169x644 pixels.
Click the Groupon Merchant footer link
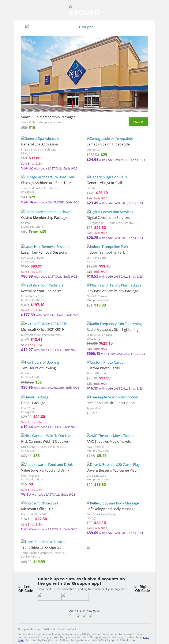[x=30, y=629]
